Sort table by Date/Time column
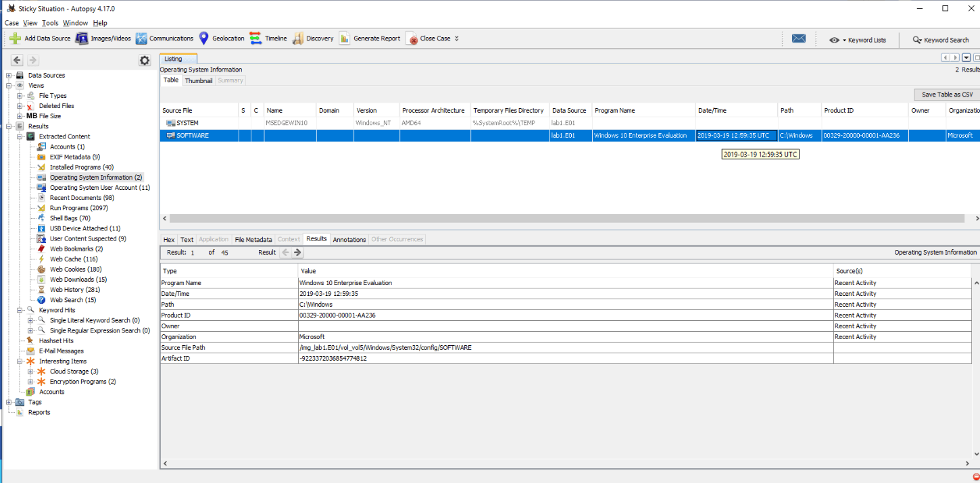Viewport: 980px width, 483px height. pos(736,111)
